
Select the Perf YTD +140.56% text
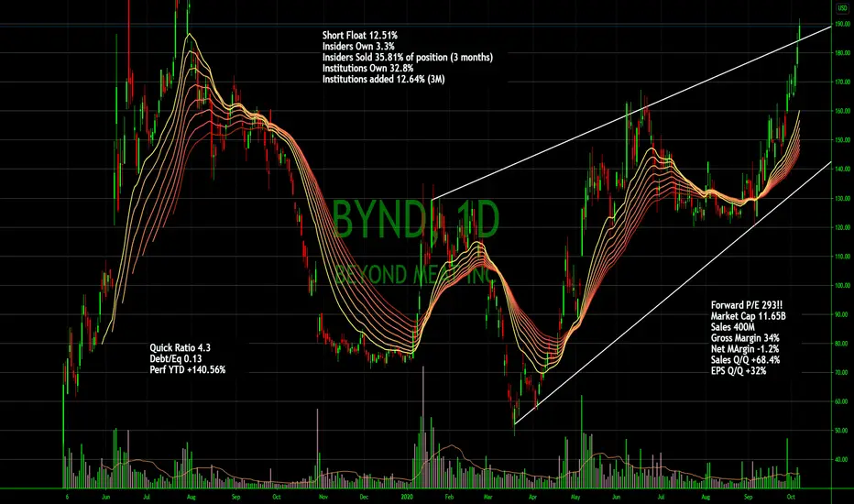(187, 369)
